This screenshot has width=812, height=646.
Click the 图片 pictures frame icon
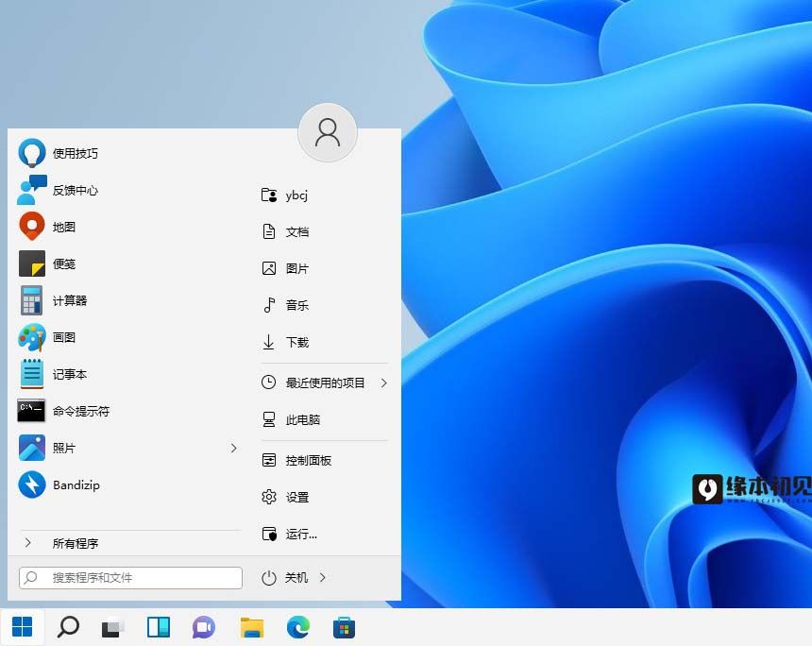tap(269, 268)
